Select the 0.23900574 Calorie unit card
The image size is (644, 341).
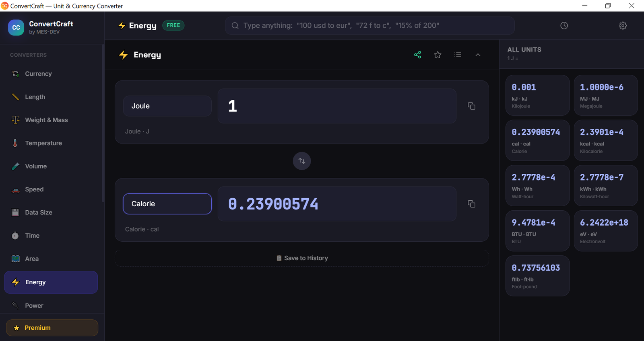point(537,140)
